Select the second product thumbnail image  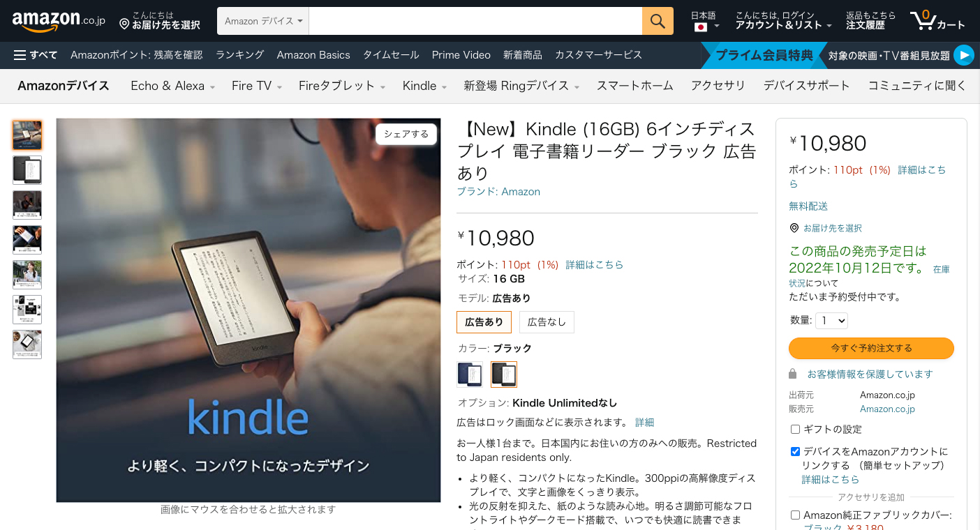point(27,170)
